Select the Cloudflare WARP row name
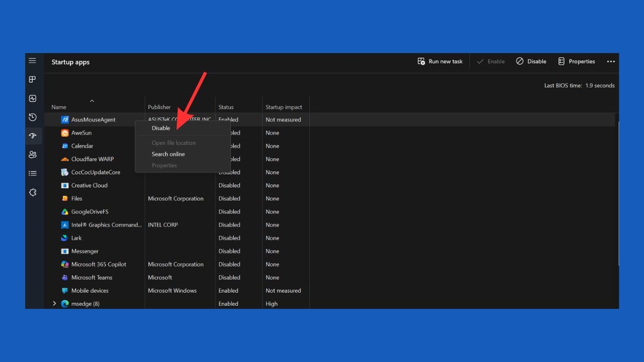 pos(92,159)
